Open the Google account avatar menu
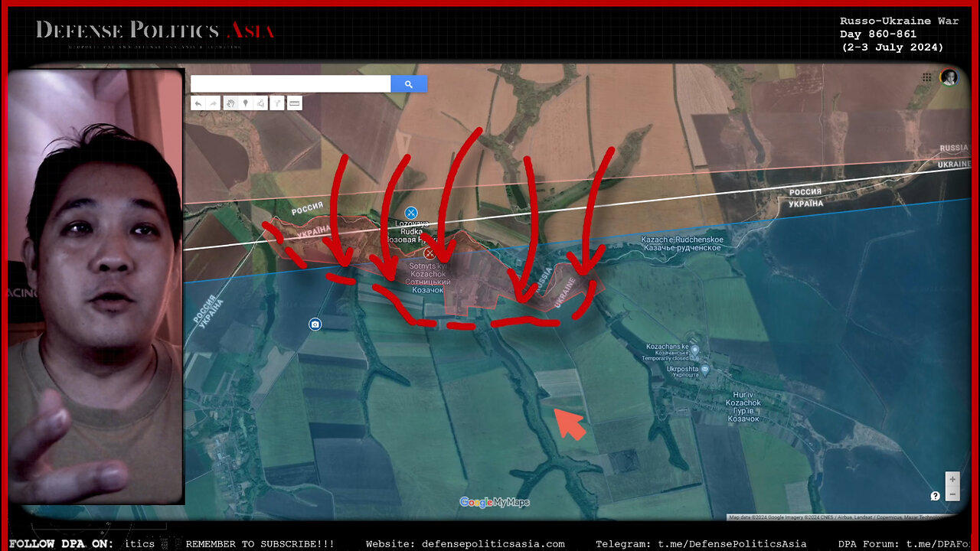This screenshot has height=551, width=980. click(x=949, y=77)
